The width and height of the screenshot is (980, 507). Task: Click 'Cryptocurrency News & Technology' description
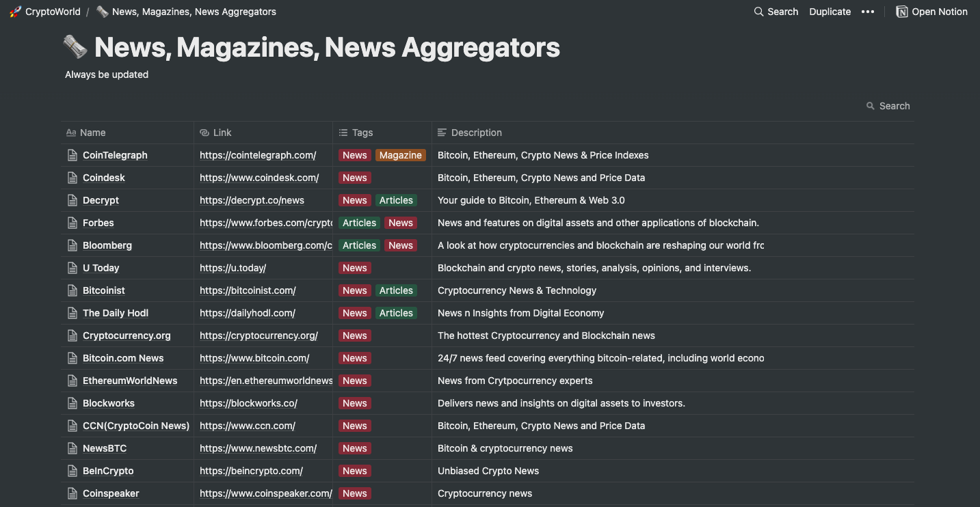click(x=517, y=290)
